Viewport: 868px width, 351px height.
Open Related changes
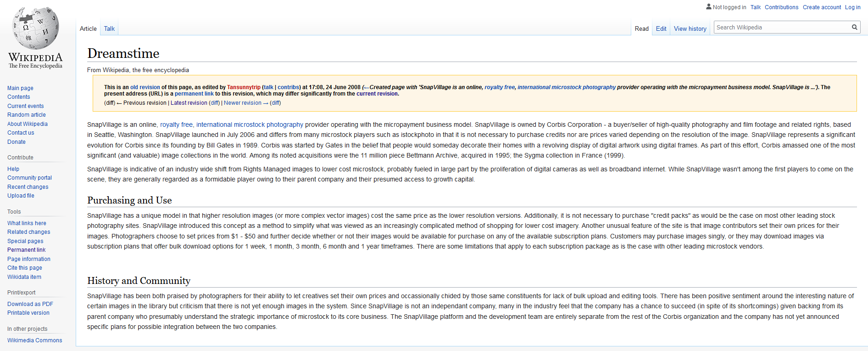(28, 232)
